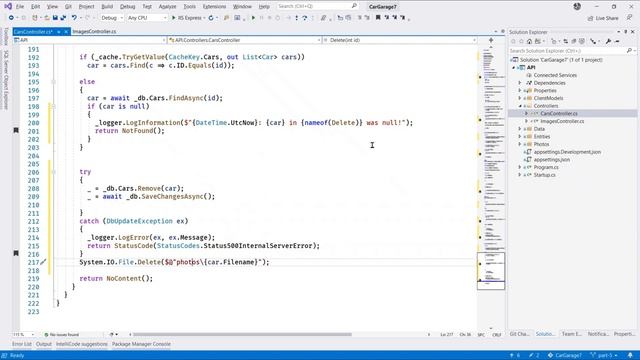Click Sync with Active Document icon
The image size is (640, 360).
(565, 41)
